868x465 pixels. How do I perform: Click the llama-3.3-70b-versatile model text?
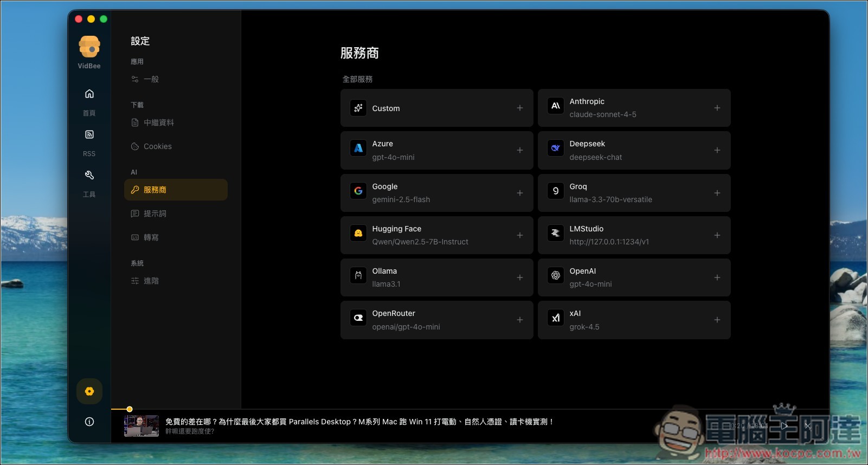pos(611,199)
